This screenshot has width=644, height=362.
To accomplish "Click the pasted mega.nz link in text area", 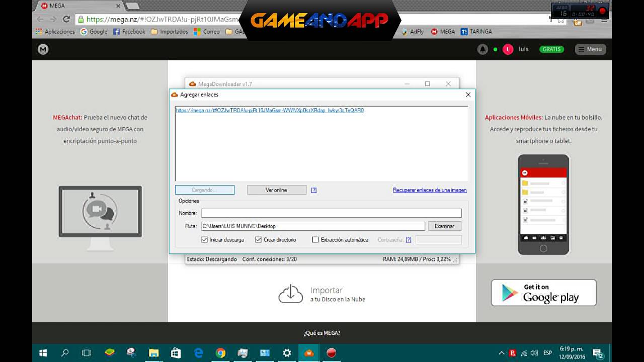I will (270, 110).
